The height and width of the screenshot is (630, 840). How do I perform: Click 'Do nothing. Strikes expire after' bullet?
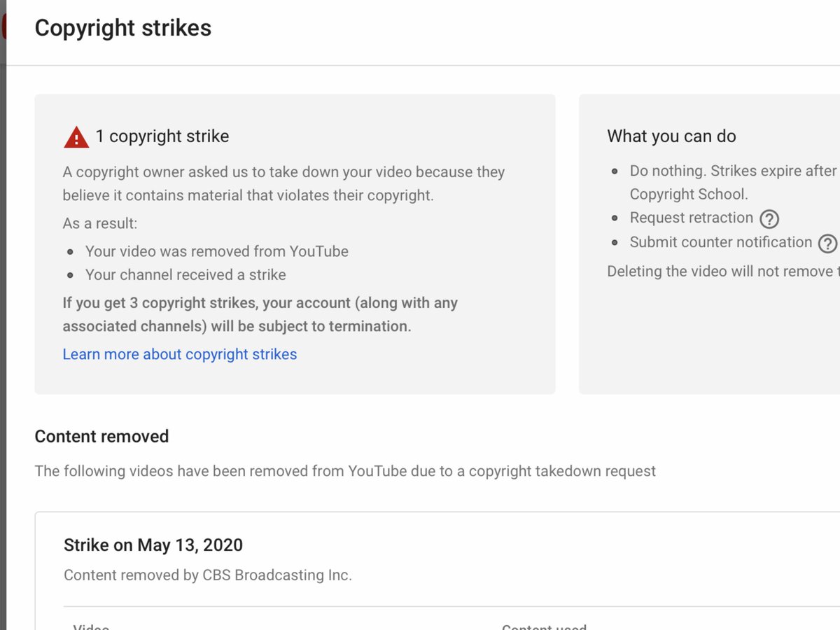734,182
